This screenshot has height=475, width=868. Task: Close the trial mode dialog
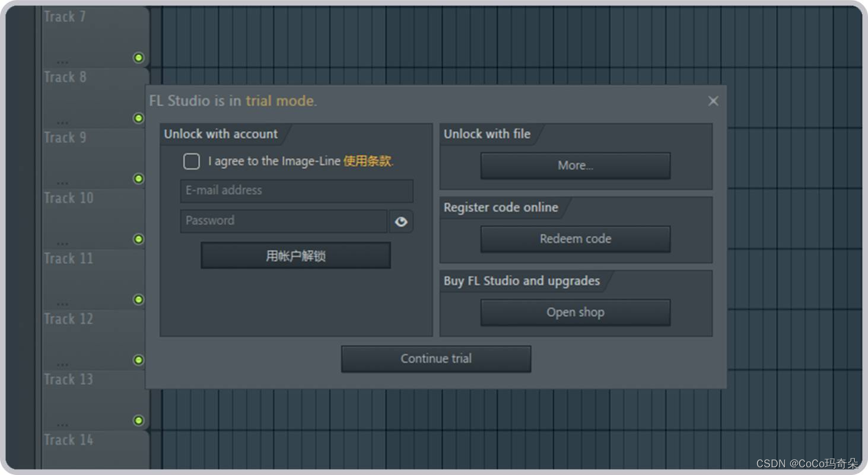pos(713,101)
